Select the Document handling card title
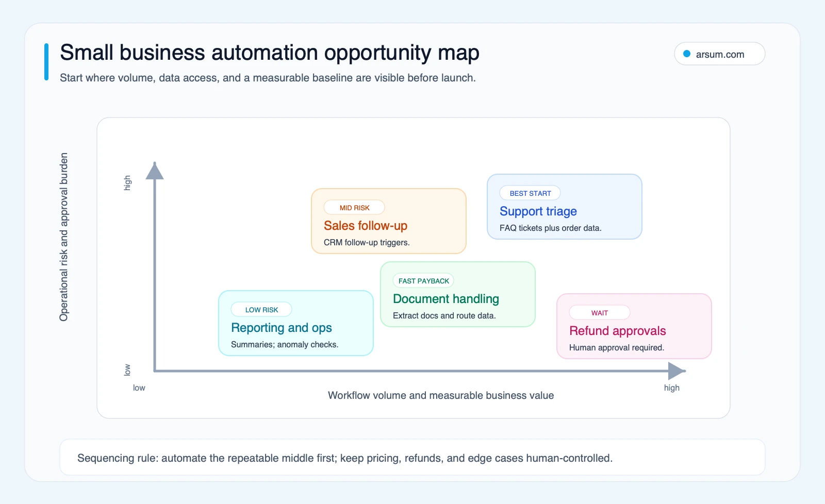 (446, 299)
